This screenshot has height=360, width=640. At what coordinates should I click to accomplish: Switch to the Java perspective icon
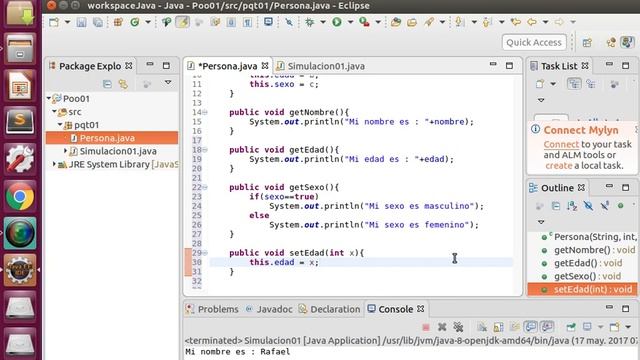(627, 42)
